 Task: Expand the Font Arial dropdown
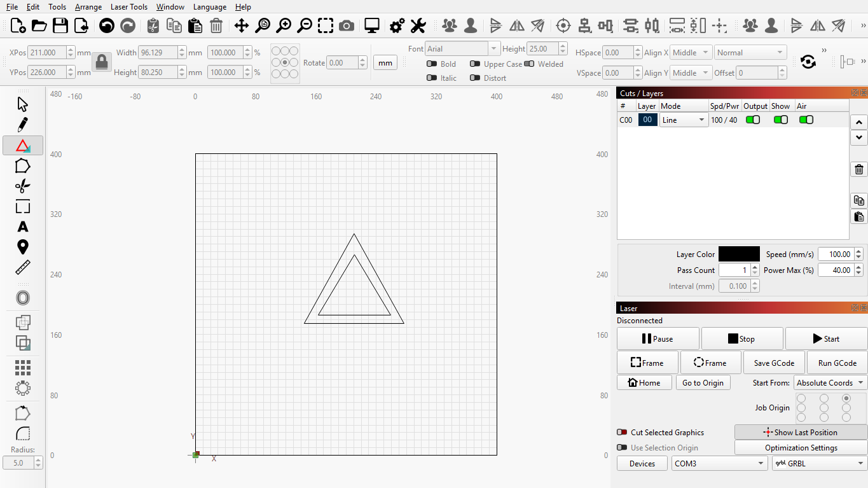click(x=494, y=49)
